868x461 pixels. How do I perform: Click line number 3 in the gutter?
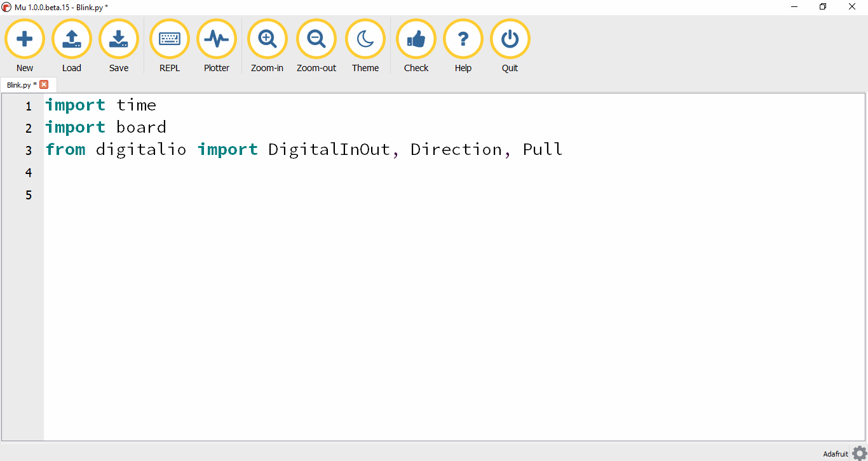[28, 150]
